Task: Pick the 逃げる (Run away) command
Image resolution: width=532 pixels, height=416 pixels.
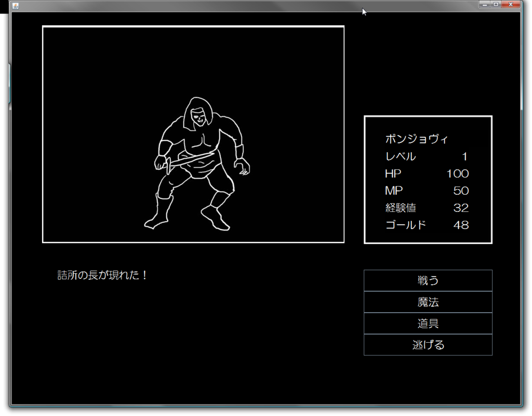Action: pos(428,345)
